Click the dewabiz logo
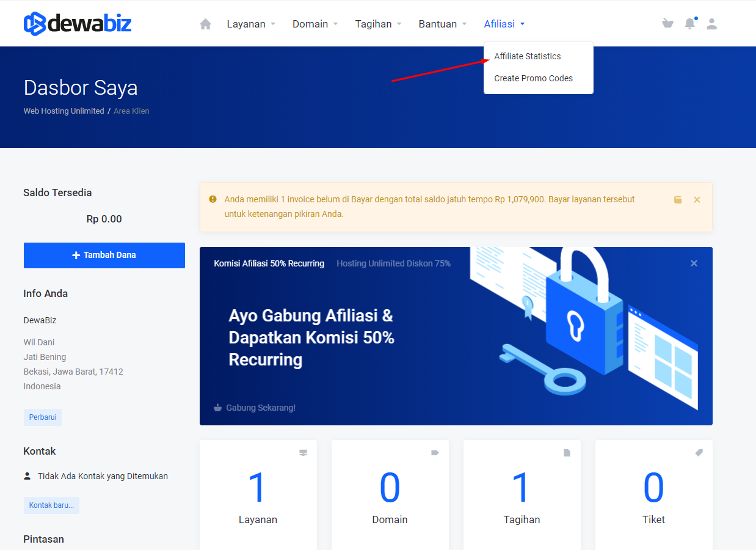Screen dimensions: 756x550 point(78,24)
